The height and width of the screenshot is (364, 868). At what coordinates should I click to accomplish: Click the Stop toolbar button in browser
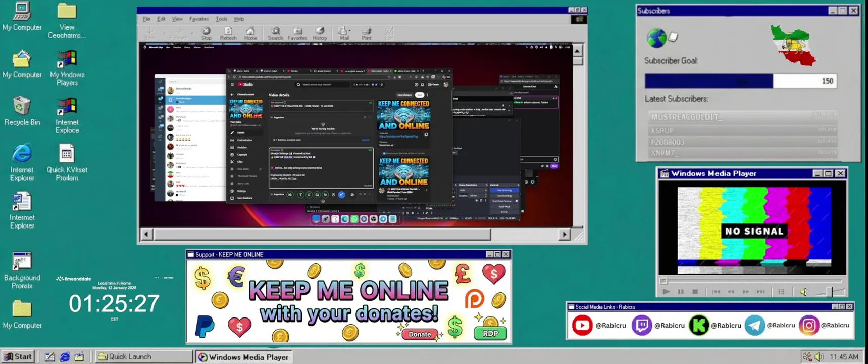[x=206, y=34]
